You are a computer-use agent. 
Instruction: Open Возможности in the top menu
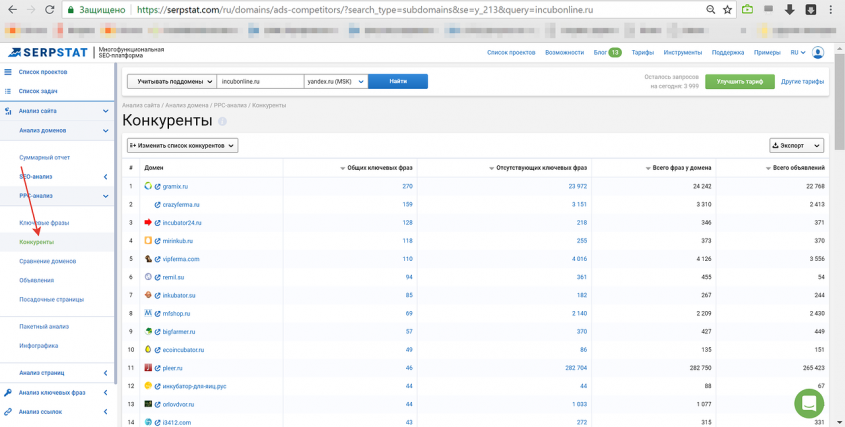pyautogui.click(x=564, y=53)
